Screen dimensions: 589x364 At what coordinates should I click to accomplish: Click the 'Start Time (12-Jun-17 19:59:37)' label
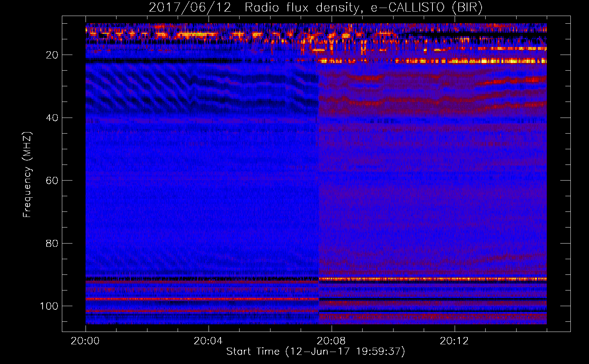[x=316, y=352]
